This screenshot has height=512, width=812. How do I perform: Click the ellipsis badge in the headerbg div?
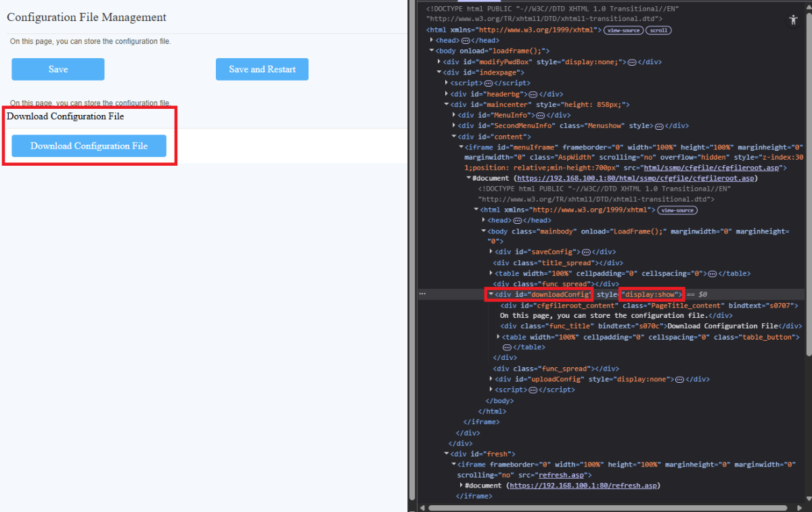pos(533,94)
